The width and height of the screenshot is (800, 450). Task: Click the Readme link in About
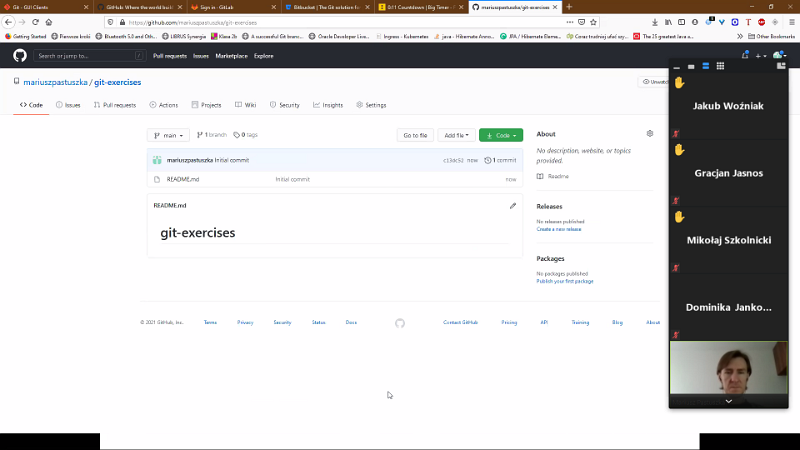click(x=553, y=176)
